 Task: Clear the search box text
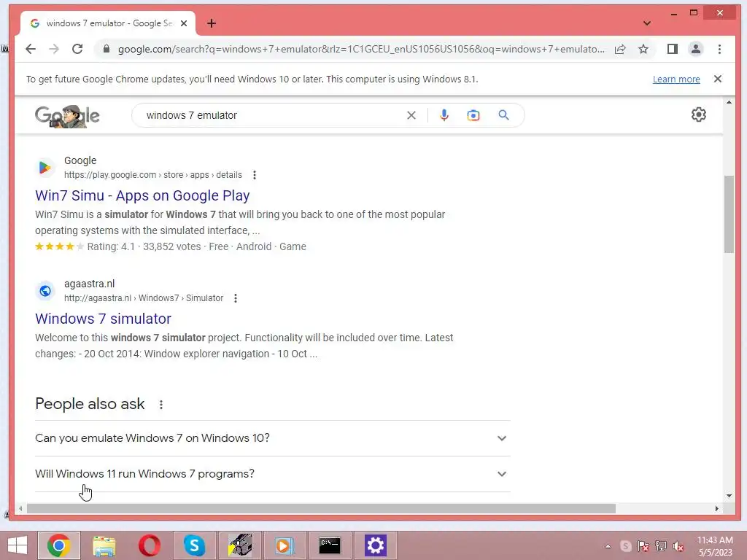pos(411,115)
